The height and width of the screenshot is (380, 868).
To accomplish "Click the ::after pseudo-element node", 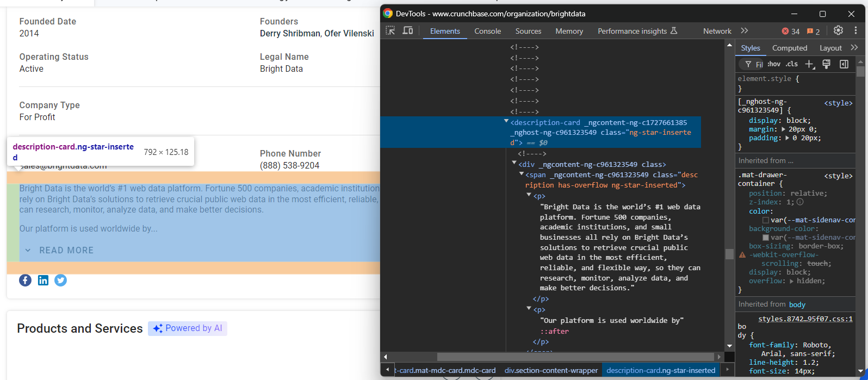I will click(x=554, y=331).
